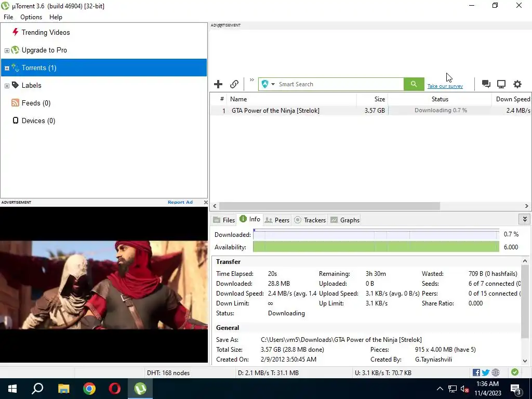Image resolution: width=532 pixels, height=399 pixels.
Task: Click the green search magnifier button
Action: [x=414, y=84]
